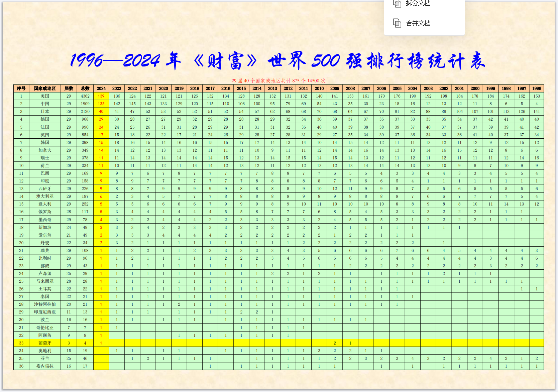The width and height of the screenshot is (558, 392).
Task: Select the 委内瑞拉 cell in the last row
Action: (45, 366)
